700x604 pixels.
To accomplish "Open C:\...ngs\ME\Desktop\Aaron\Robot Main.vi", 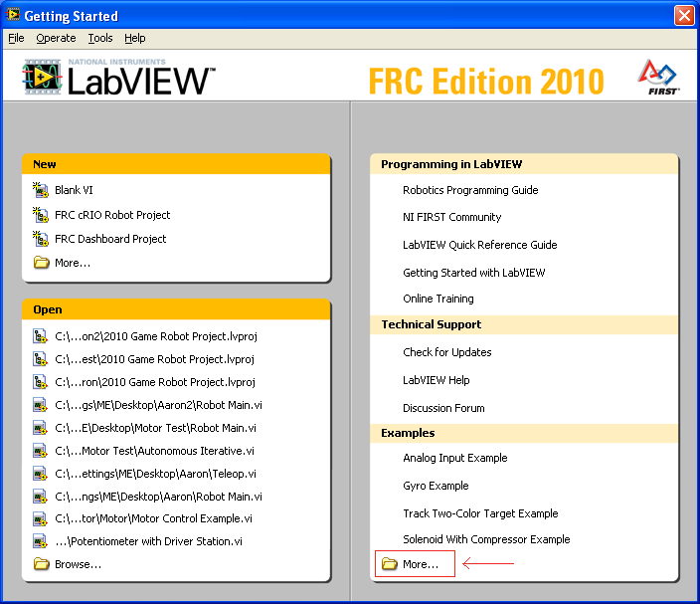I will (x=158, y=497).
